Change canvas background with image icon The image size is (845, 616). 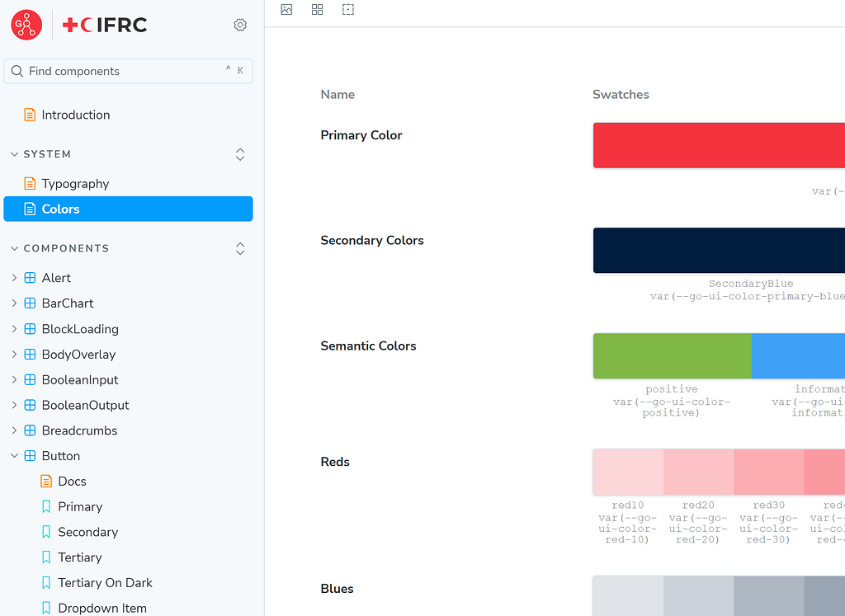(x=286, y=9)
